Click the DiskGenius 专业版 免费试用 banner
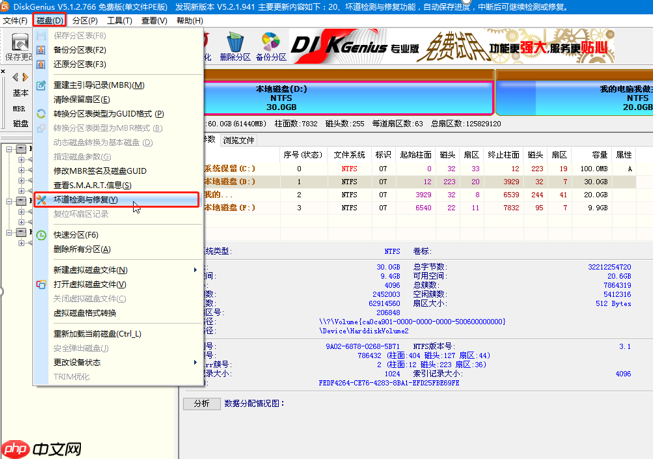 click(x=453, y=47)
